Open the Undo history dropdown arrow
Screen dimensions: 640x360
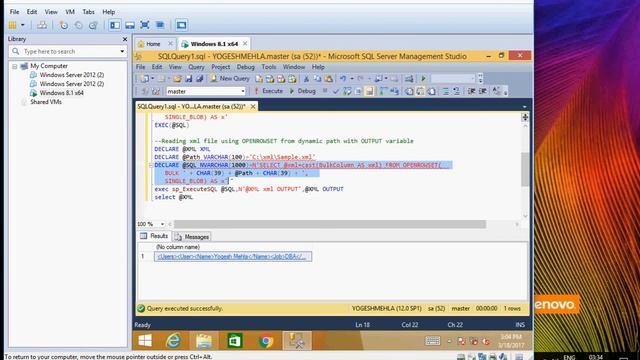[352, 78]
